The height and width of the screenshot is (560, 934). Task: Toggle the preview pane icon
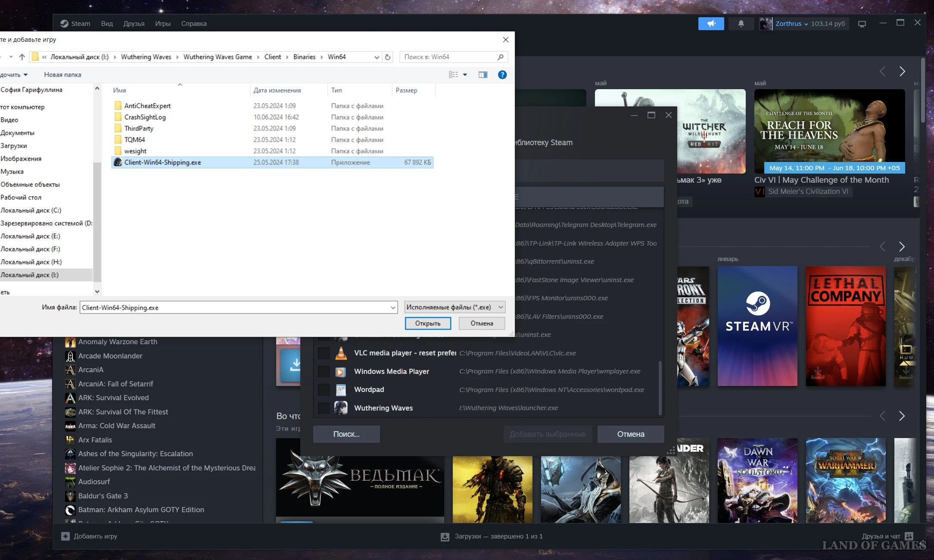click(x=483, y=75)
